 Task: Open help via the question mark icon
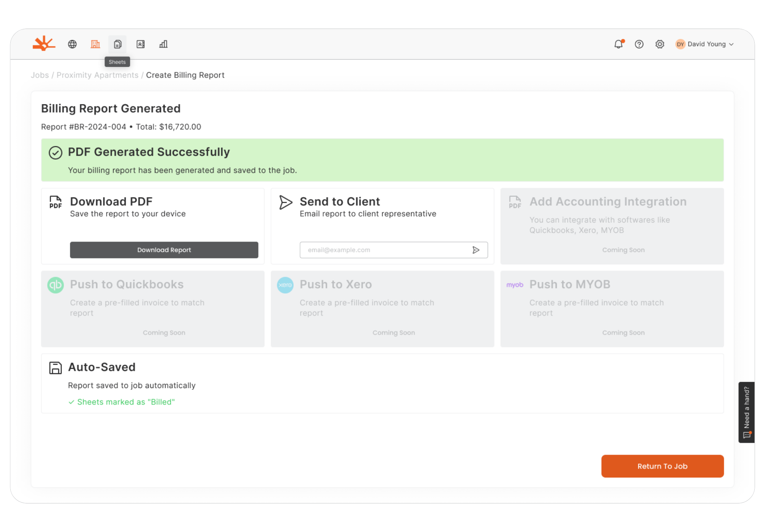639,44
